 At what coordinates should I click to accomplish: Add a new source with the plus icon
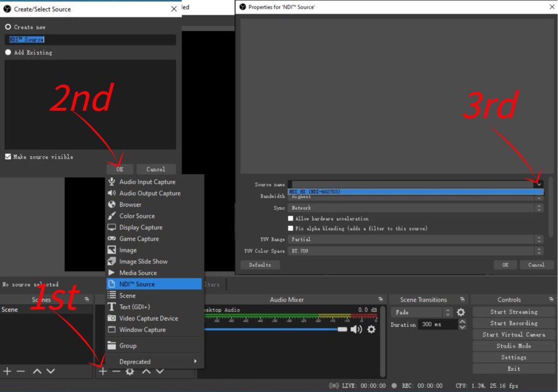click(x=103, y=371)
